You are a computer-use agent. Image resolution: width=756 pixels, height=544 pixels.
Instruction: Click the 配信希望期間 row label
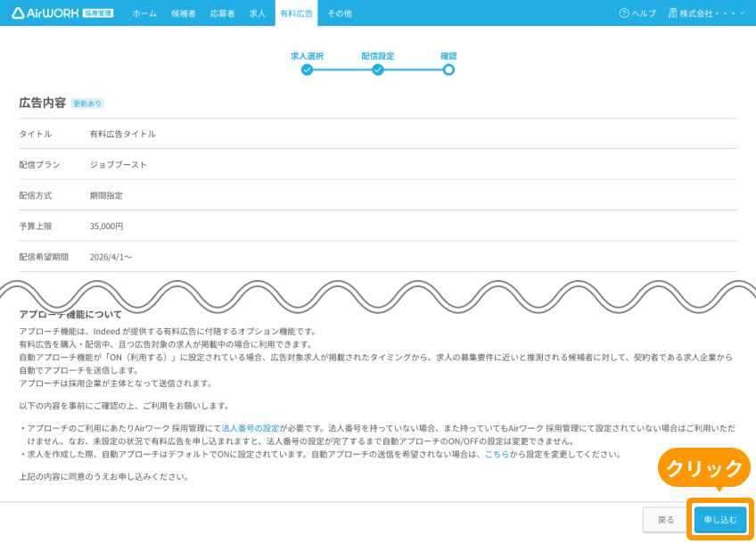click(x=44, y=257)
